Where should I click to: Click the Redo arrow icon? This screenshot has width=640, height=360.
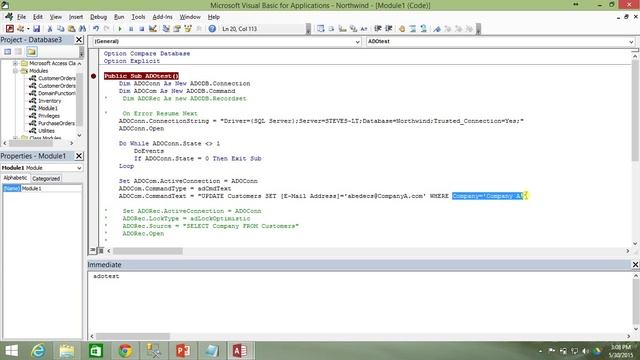107,29
